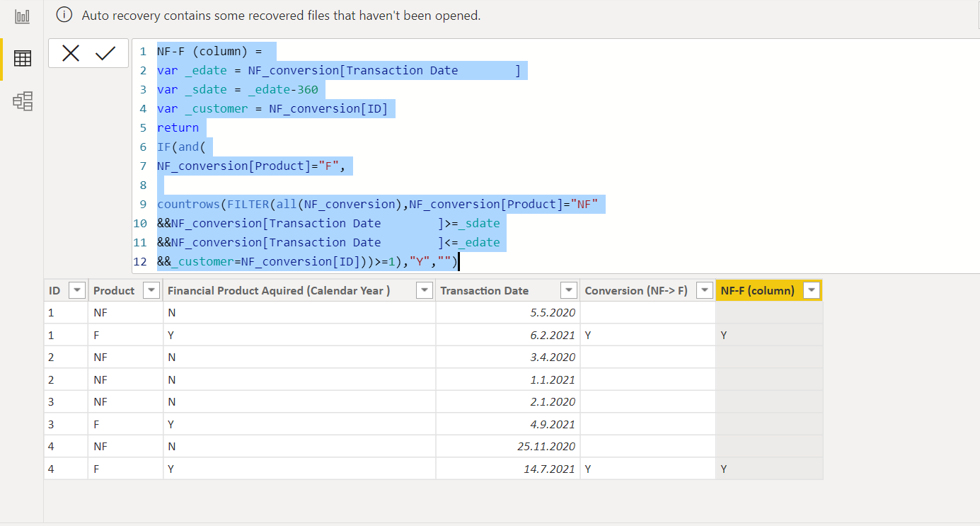Viewport: 980px width, 526px height.
Task: Expand Financial Product Aquired column dropdown
Action: click(x=424, y=290)
